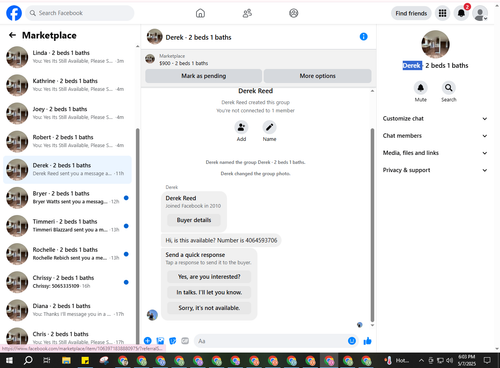Send 'In talks. I'll let you know.' response

(209, 292)
